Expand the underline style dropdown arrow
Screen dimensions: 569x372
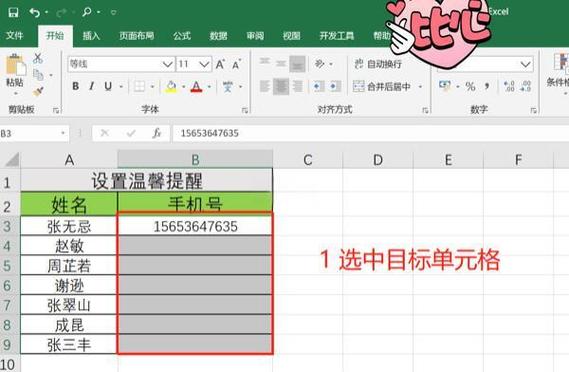pos(121,86)
